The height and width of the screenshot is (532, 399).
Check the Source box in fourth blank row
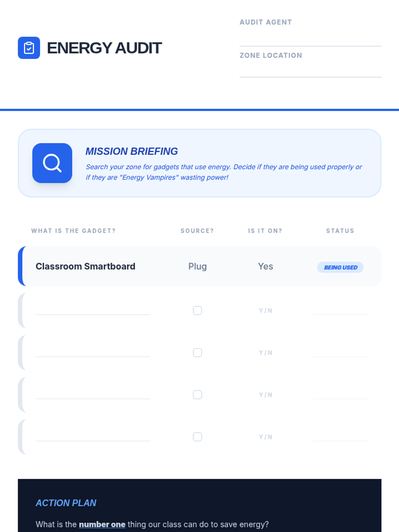click(198, 437)
